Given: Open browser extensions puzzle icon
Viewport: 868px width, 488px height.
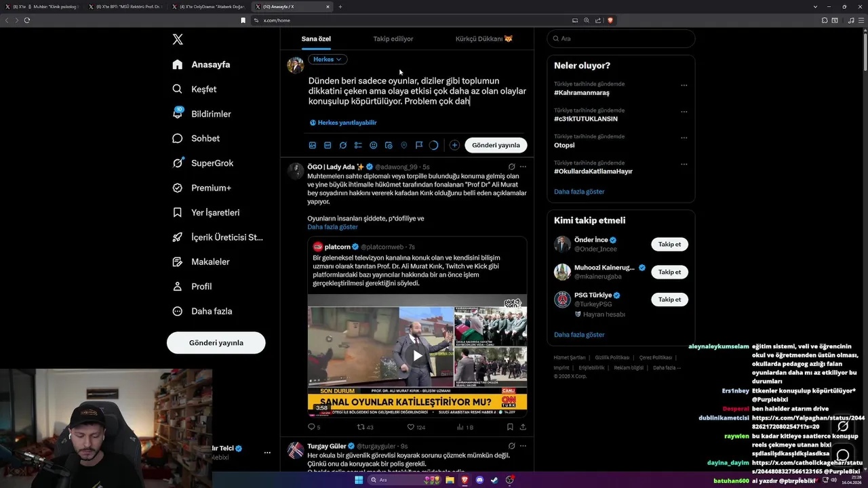Looking at the screenshot, I should tap(825, 20).
